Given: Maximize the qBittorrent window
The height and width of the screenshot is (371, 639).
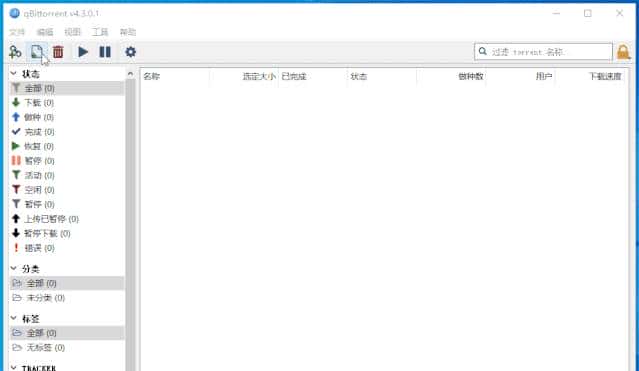Looking at the screenshot, I should tap(588, 13).
